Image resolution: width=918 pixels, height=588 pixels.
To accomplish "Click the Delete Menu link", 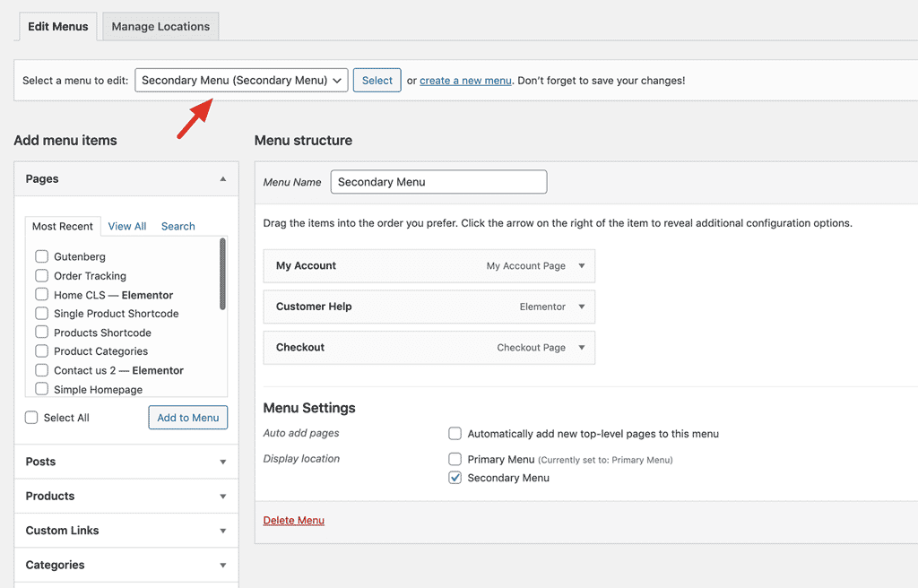I will click(x=293, y=521).
